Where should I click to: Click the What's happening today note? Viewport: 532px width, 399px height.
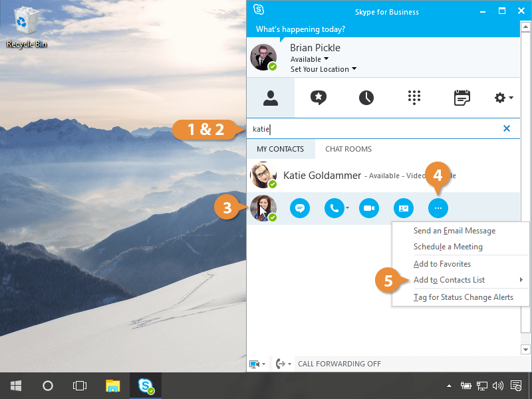(301, 29)
